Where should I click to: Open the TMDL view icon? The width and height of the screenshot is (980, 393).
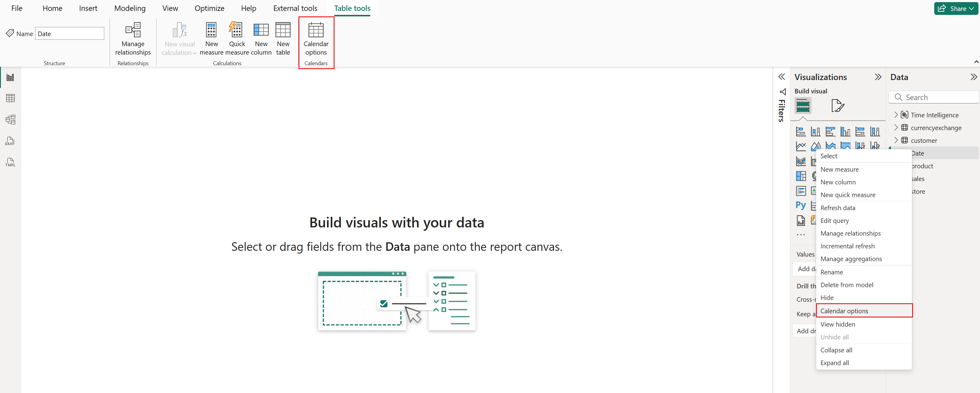[10, 162]
